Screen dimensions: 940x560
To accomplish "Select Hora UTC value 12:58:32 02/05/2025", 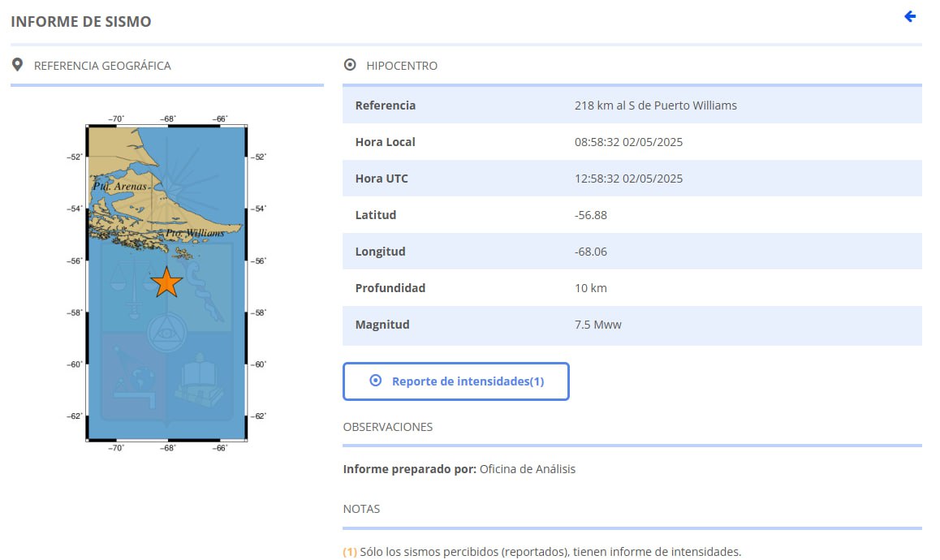I will pyautogui.click(x=628, y=179).
